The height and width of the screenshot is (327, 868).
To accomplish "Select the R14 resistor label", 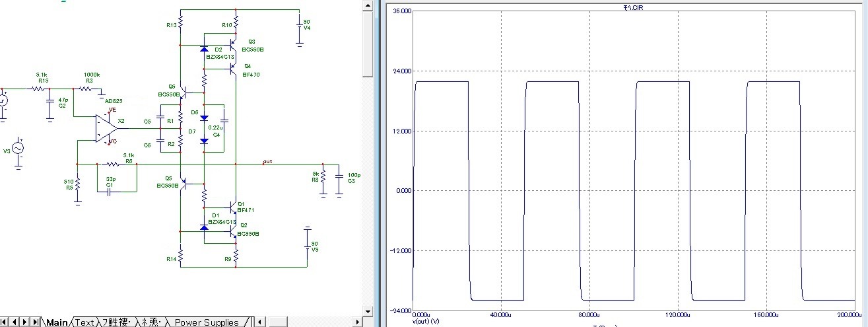I will [172, 259].
